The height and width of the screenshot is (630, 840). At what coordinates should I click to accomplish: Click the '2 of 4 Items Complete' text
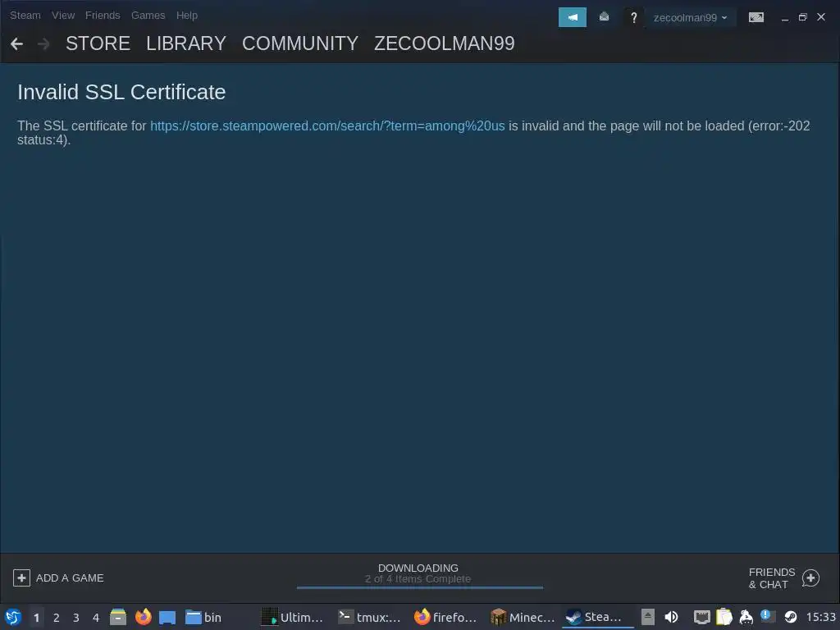click(418, 579)
